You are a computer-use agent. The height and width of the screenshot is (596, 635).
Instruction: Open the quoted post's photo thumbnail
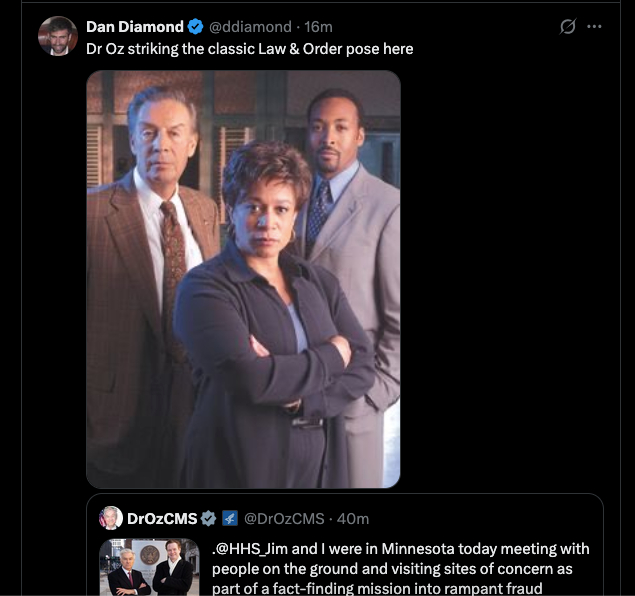coord(149,567)
